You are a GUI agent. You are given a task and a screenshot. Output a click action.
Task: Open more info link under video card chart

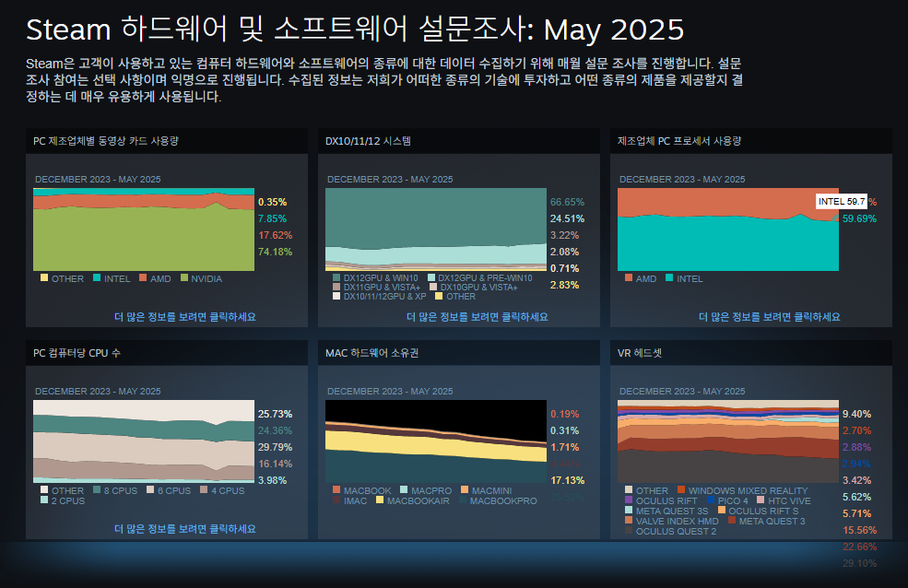tap(185, 317)
